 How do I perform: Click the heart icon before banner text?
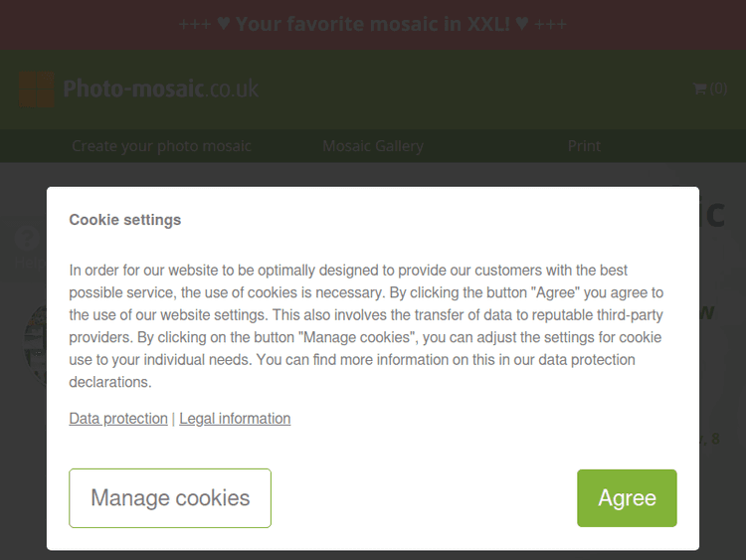(x=224, y=24)
